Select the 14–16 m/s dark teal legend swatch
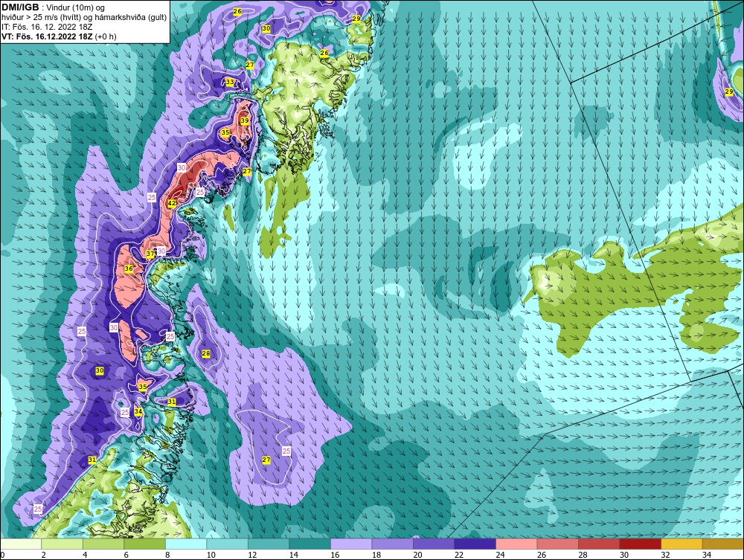Viewport: 744px width, 560px height. point(310,544)
